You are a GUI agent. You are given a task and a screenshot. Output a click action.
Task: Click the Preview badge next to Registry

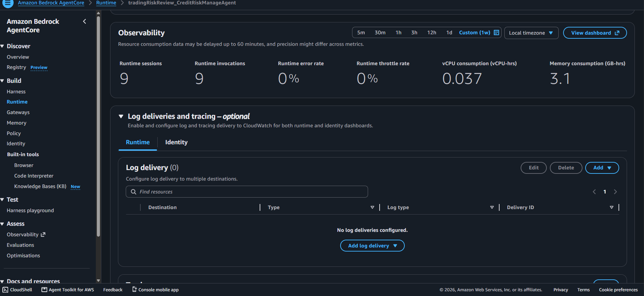pos(39,68)
